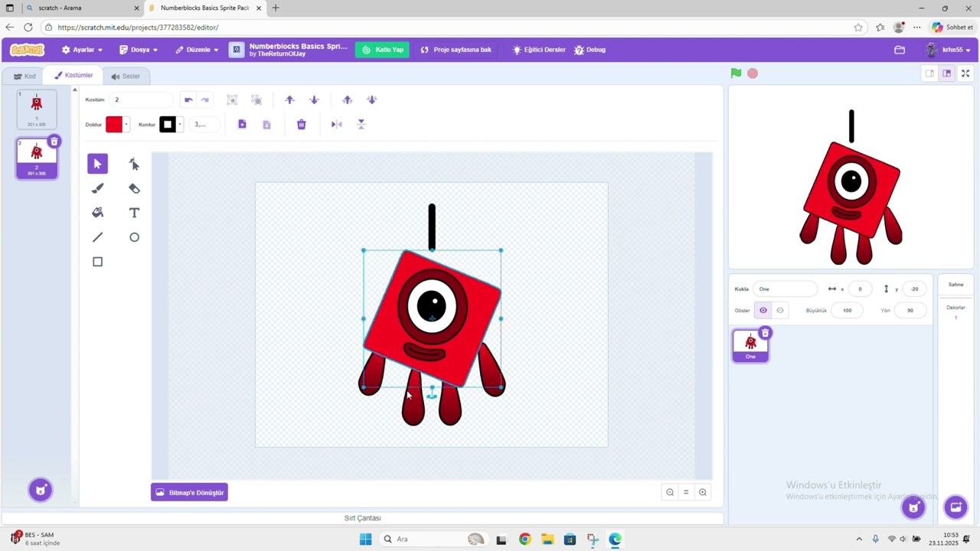Zoom out the costume canvas
The height and width of the screenshot is (551, 980).
[670, 492]
